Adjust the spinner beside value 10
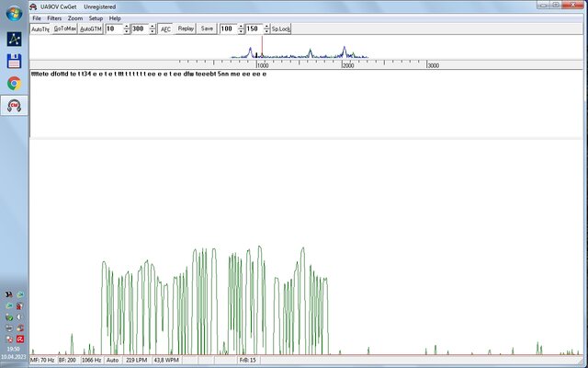The height and width of the screenshot is (368, 588). pyautogui.click(x=125, y=29)
